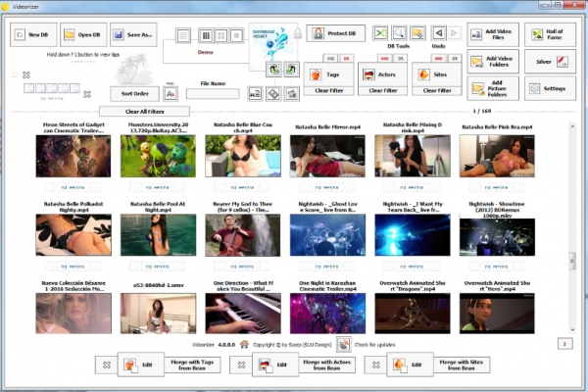The width and height of the screenshot is (588, 392).
Task: Click Merge with Tags from Bean
Action: point(192,365)
